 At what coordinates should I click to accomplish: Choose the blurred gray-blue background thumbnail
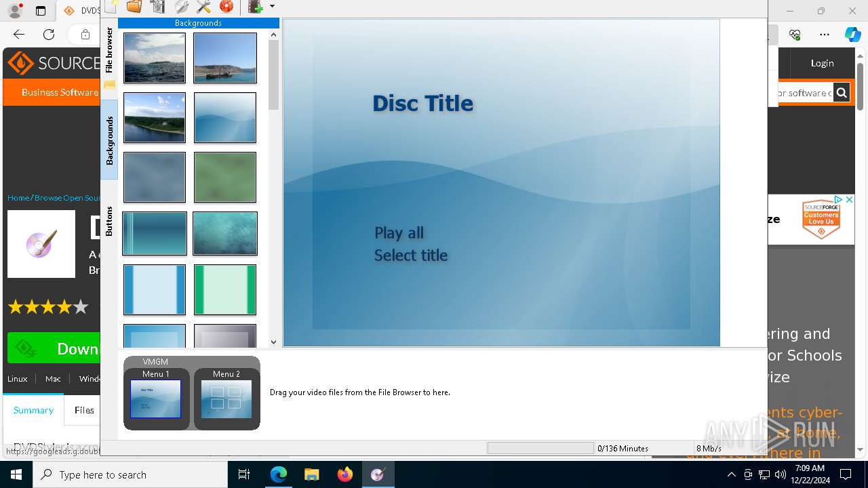pos(155,177)
